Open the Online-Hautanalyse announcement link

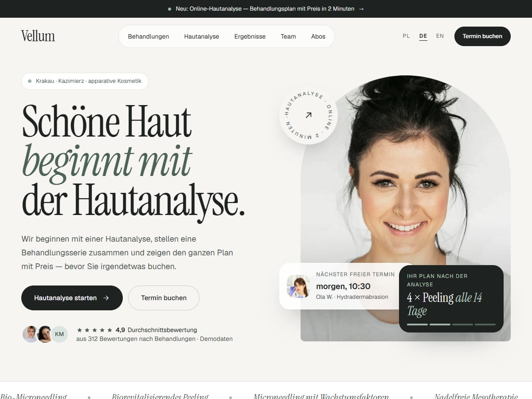click(266, 9)
